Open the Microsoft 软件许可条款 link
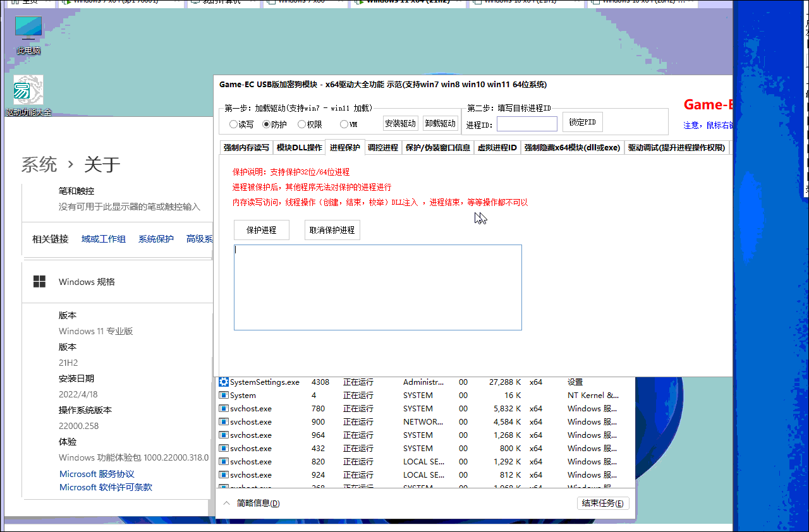The height and width of the screenshot is (532, 809). pyautogui.click(x=106, y=487)
